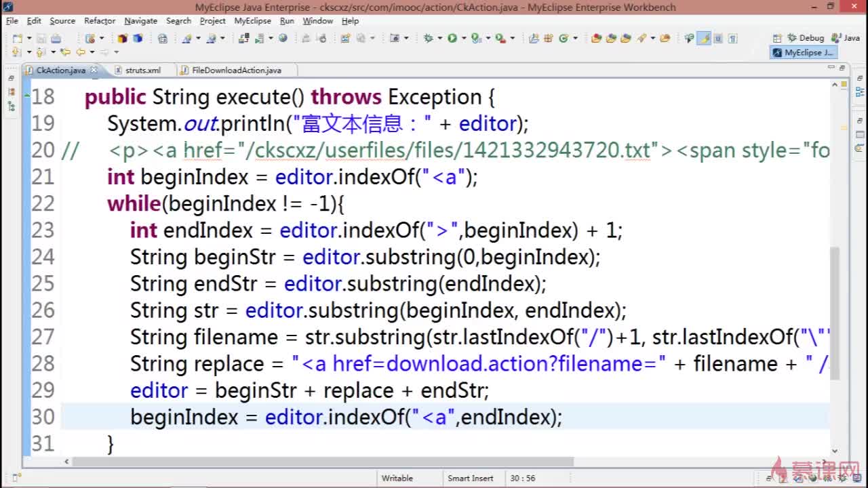Click the globe web browser icon
The width and height of the screenshot is (868, 488).
tap(283, 38)
